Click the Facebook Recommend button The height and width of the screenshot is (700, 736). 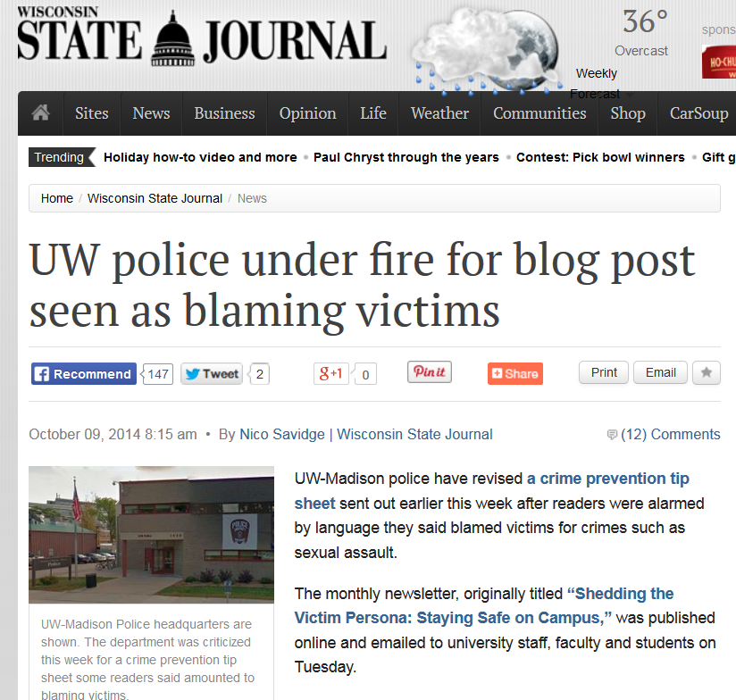(84, 374)
